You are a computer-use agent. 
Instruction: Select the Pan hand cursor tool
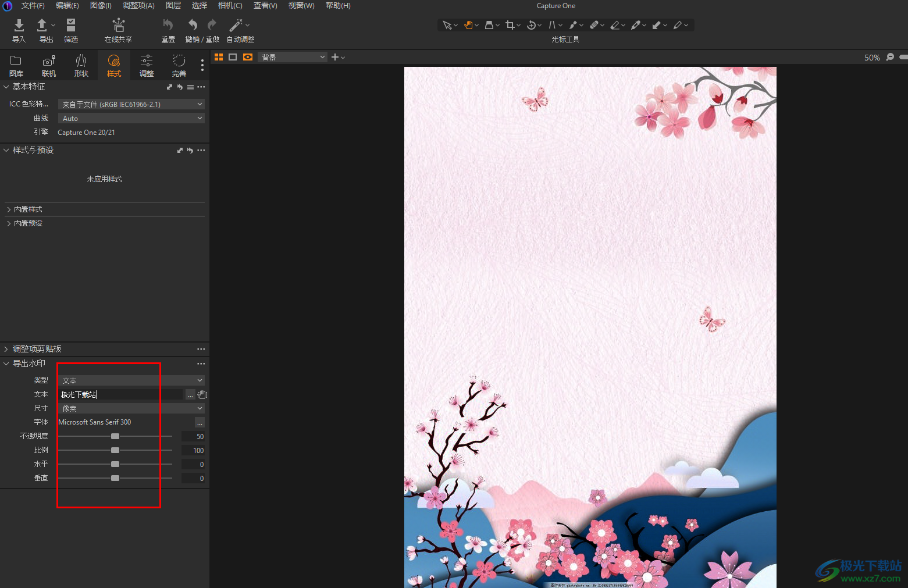[468, 25]
